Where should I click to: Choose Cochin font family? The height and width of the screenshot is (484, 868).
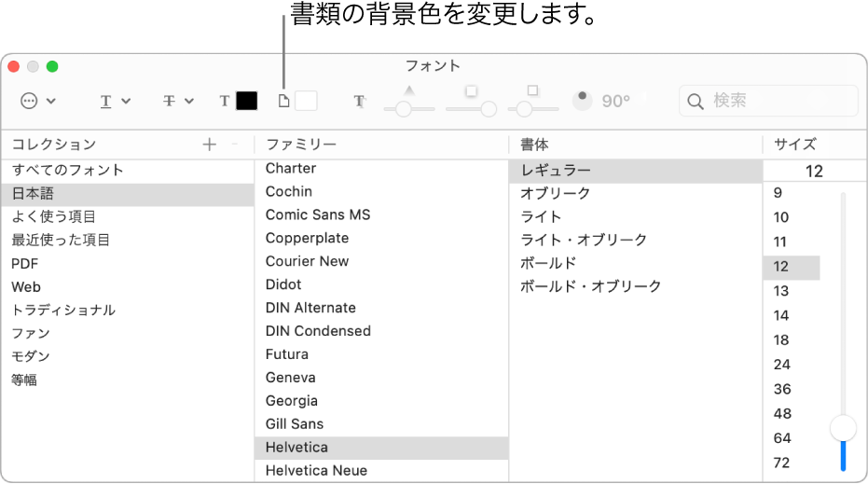coord(381,191)
